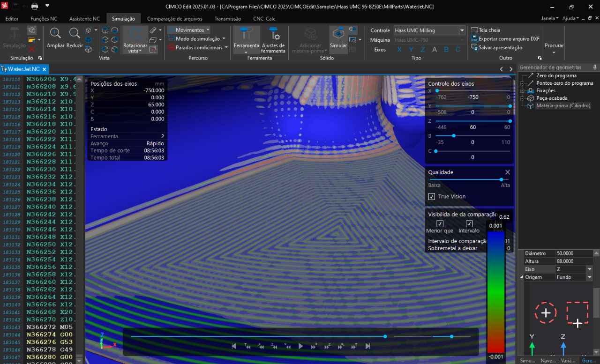Select Matéria-prima (Cilindro) tree item
The height and width of the screenshot is (364, 600).
[x=563, y=106]
